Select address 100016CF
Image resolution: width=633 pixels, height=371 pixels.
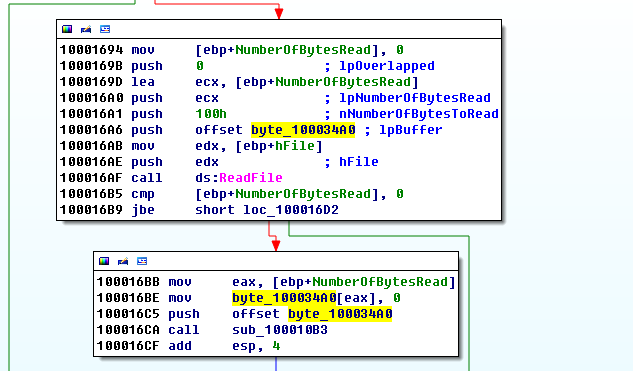pyautogui.click(x=128, y=346)
